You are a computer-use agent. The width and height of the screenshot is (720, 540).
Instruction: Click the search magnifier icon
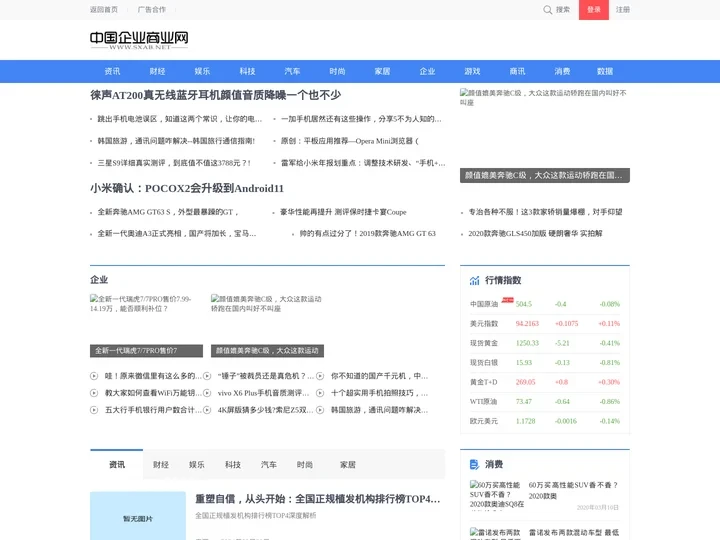point(547,10)
